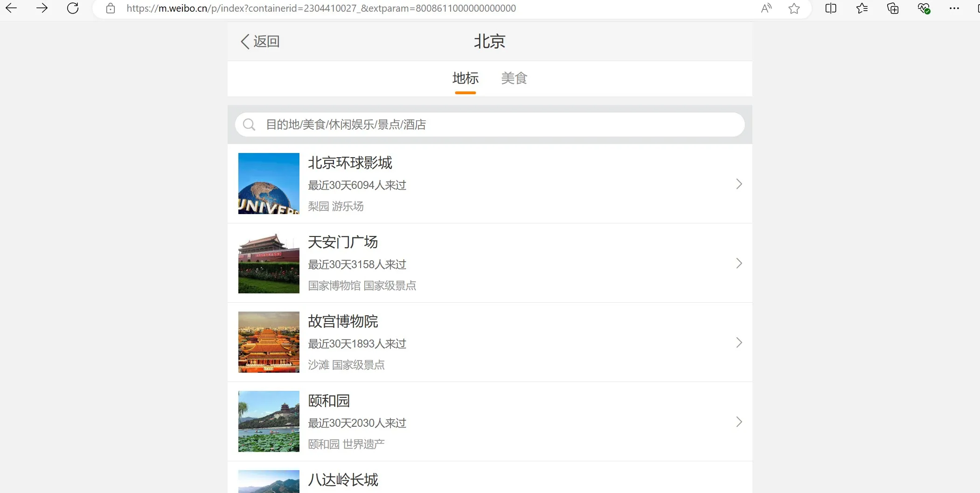Switch to the 地标 tab
The width and height of the screenshot is (980, 493).
[x=465, y=78]
